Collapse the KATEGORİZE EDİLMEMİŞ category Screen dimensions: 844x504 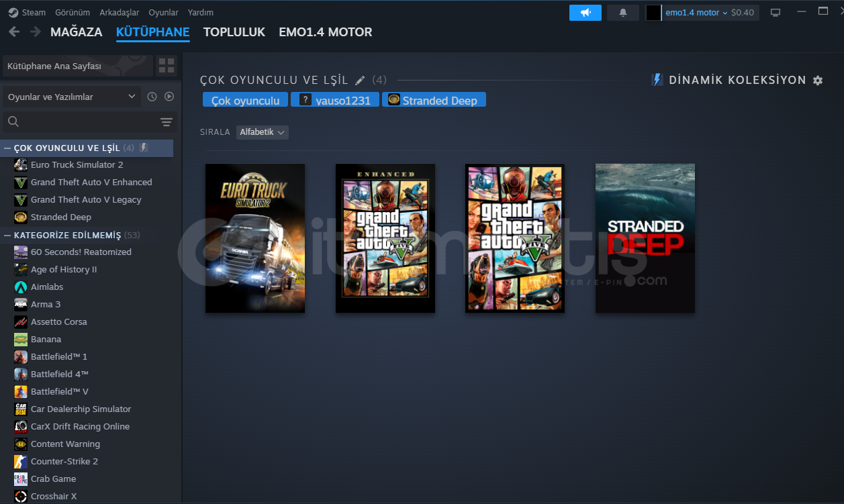[x=7, y=235]
